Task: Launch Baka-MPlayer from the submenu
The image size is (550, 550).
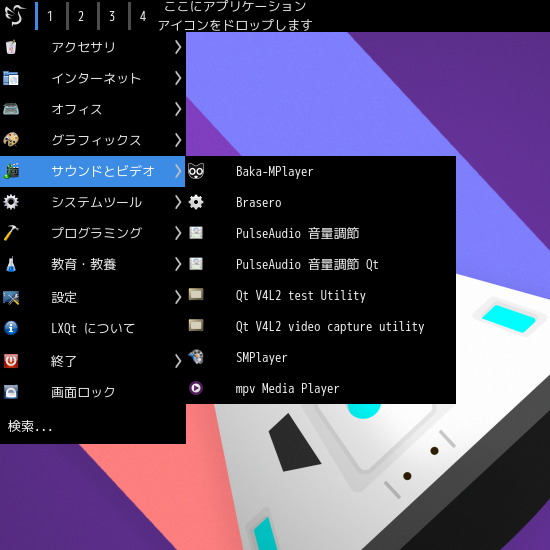Action: pyautogui.click(x=321, y=171)
